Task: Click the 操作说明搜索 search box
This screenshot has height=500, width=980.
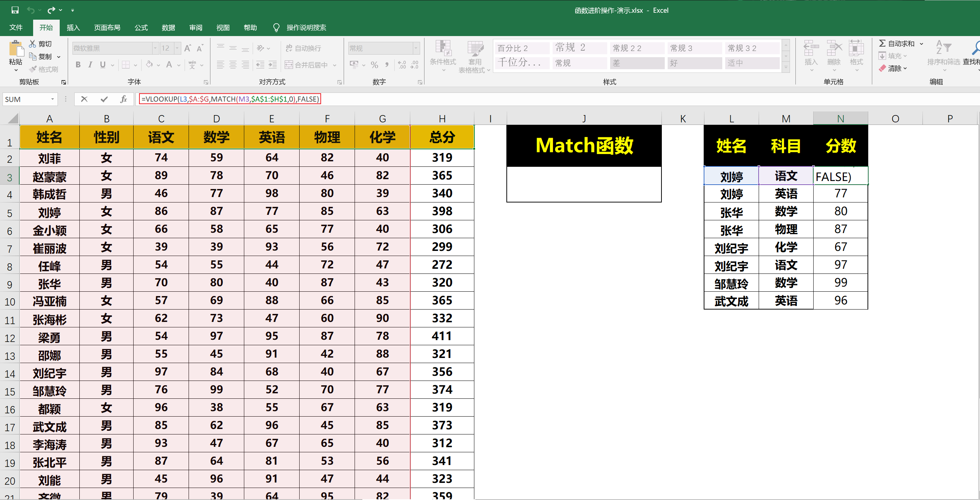Action: tap(306, 27)
